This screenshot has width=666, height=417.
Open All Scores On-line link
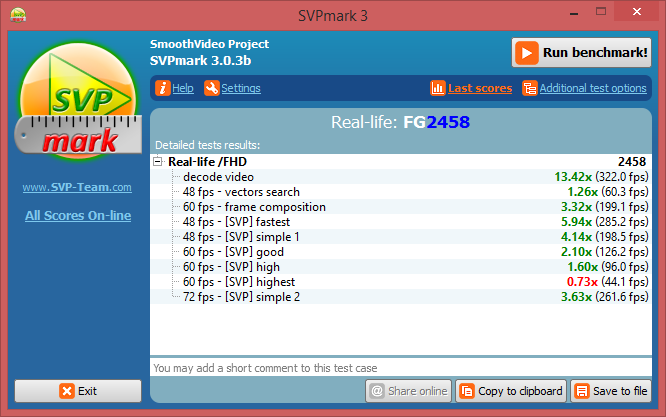[x=78, y=215]
